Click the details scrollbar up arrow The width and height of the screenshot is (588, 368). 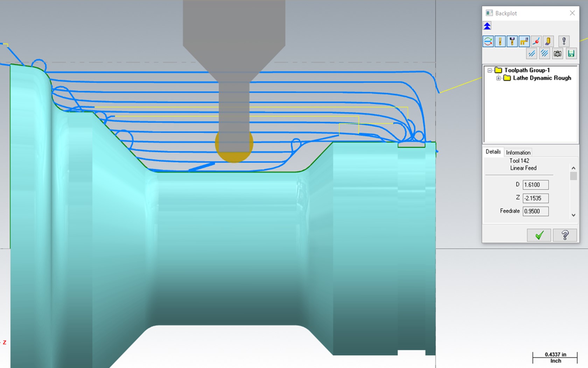click(573, 168)
